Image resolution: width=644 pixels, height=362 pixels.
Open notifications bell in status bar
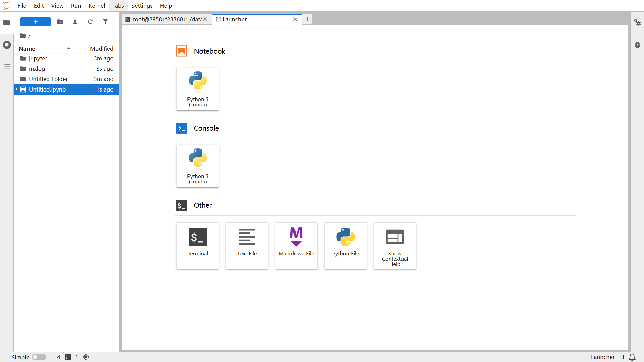pyautogui.click(x=632, y=357)
